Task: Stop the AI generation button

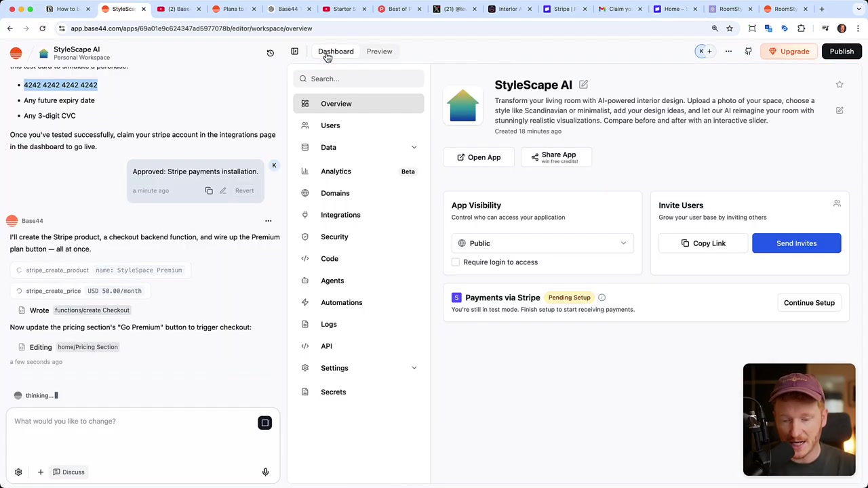Action: [x=265, y=423]
